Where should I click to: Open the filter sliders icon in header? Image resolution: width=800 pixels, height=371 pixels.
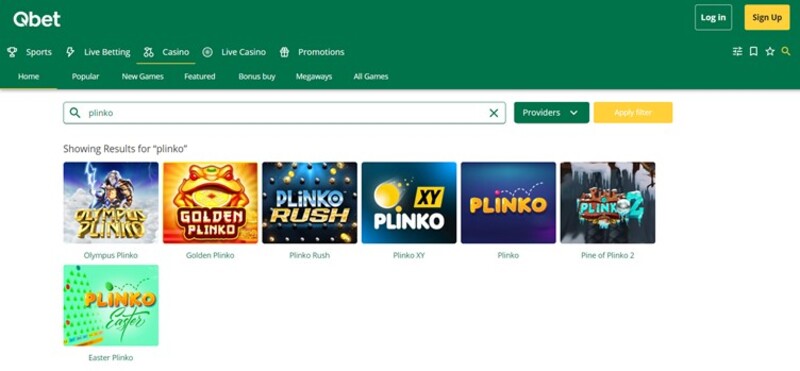click(737, 51)
